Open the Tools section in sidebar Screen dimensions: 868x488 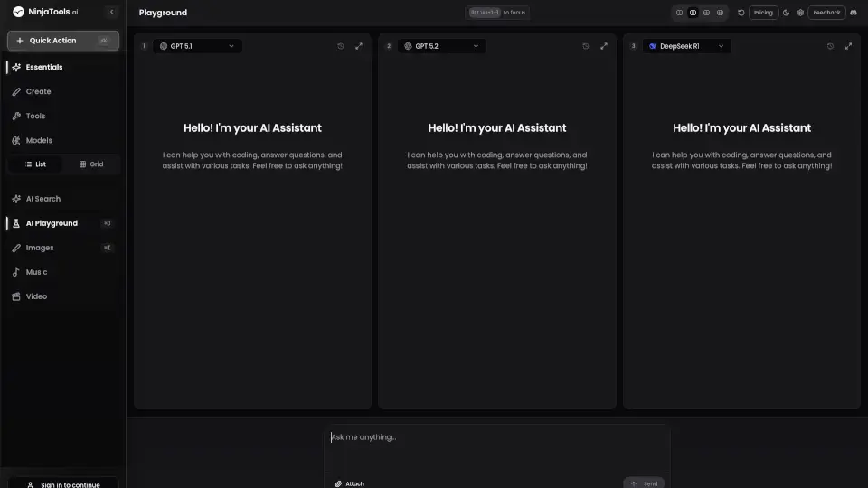coord(35,116)
